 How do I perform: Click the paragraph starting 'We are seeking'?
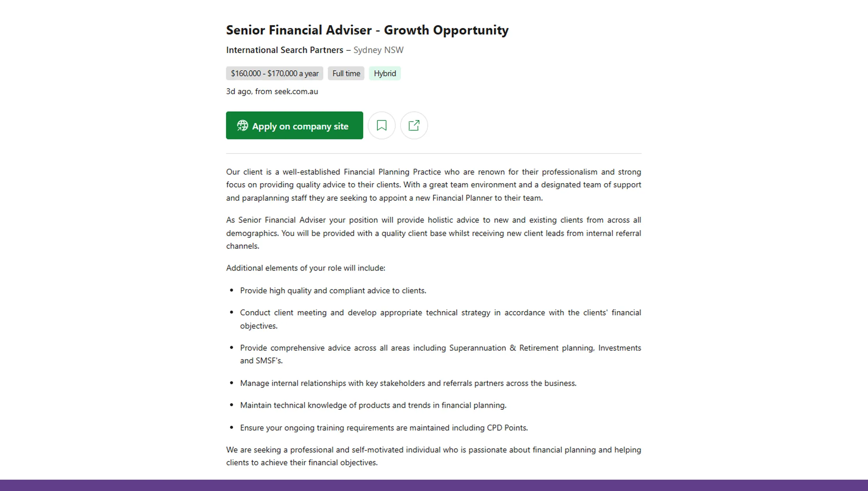433,456
